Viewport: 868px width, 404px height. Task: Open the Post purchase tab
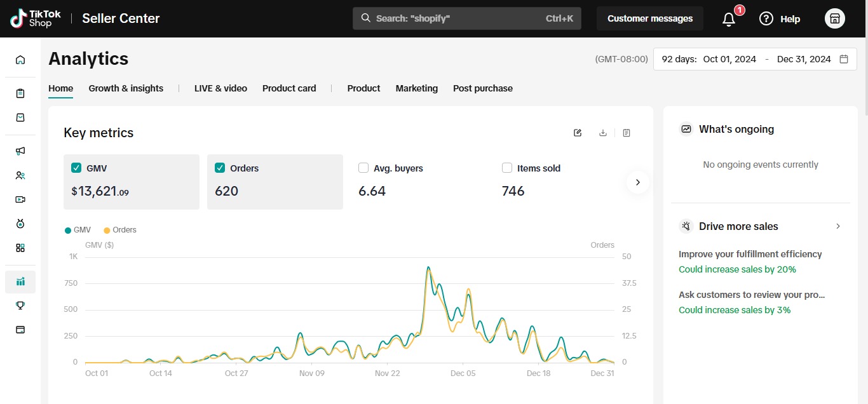(483, 88)
